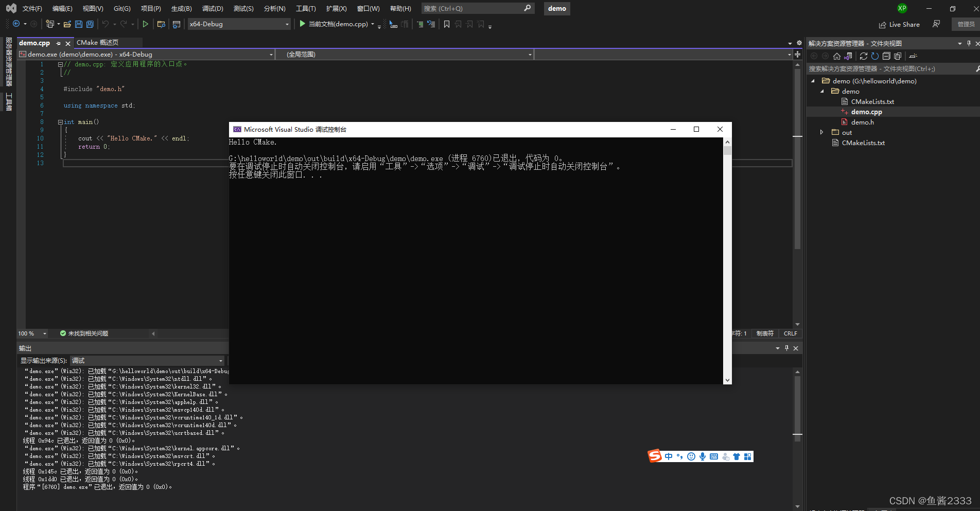Viewport: 980px width, 511px height.
Task: Click the split editor icon above the scrollbar
Action: tap(797, 55)
